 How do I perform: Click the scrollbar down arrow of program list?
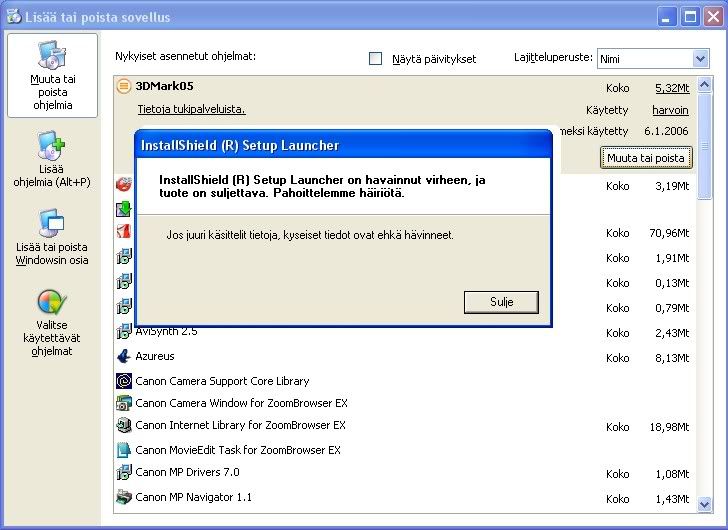(x=705, y=500)
